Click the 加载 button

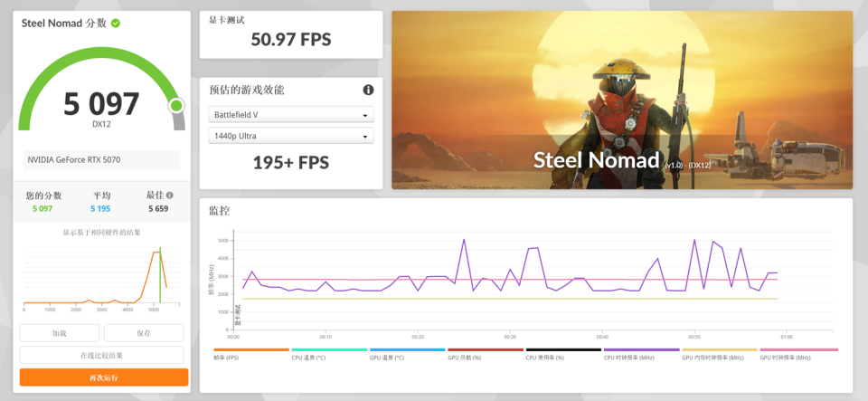coord(60,333)
